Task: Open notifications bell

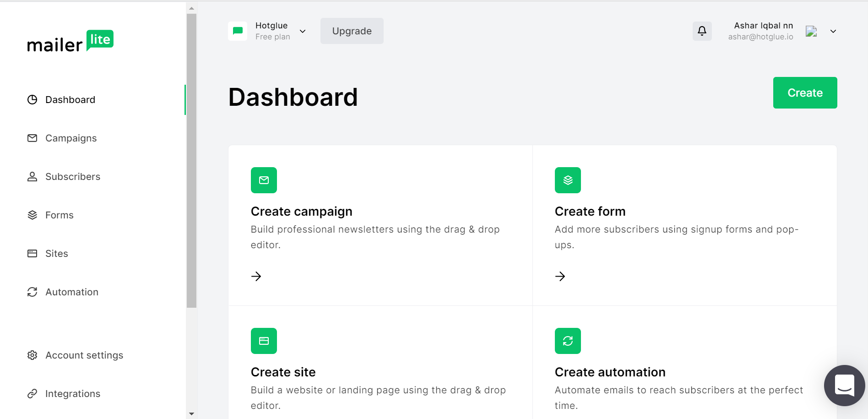Action: pos(702,31)
